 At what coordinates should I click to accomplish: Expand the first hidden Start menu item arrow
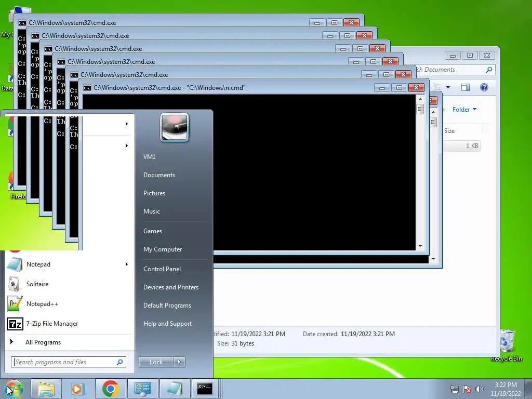click(x=127, y=124)
